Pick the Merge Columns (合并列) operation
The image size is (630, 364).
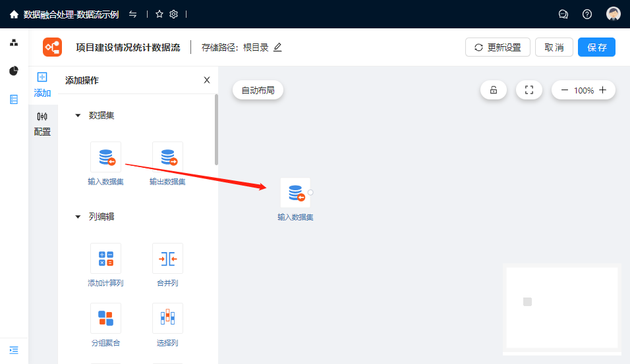tap(167, 259)
